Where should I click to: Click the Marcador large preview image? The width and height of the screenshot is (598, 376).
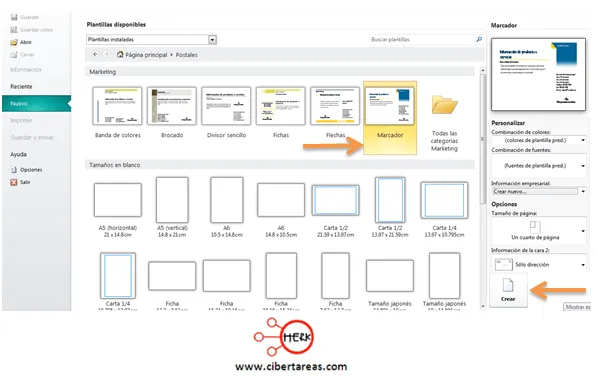[538, 74]
